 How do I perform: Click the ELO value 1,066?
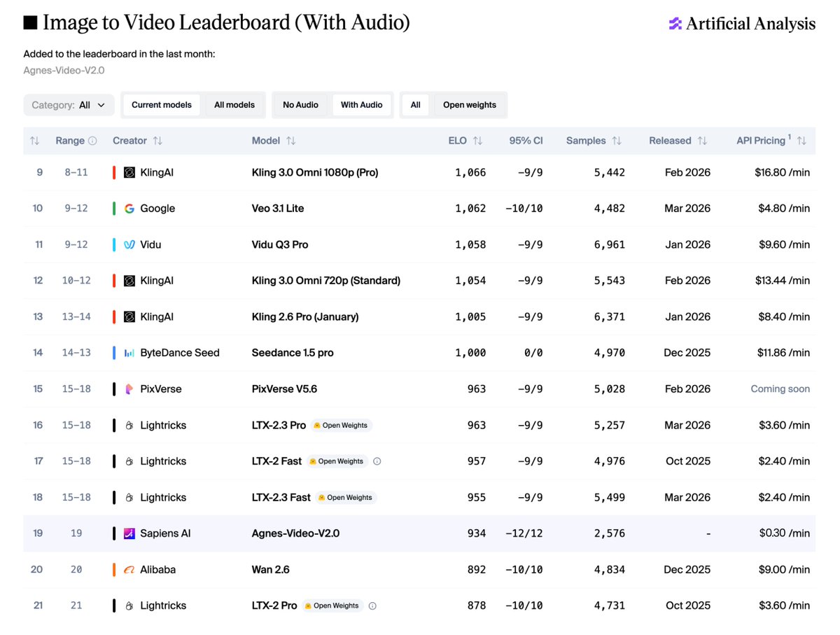(x=470, y=172)
